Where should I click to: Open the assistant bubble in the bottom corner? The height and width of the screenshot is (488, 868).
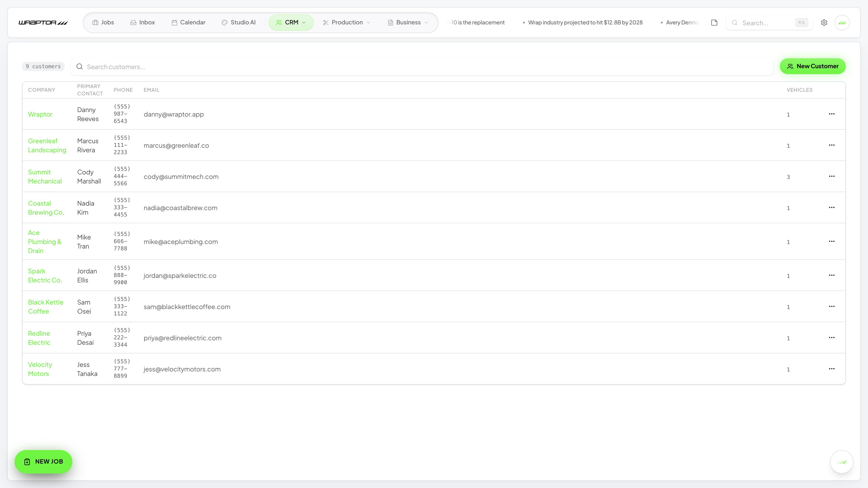pyautogui.click(x=841, y=462)
